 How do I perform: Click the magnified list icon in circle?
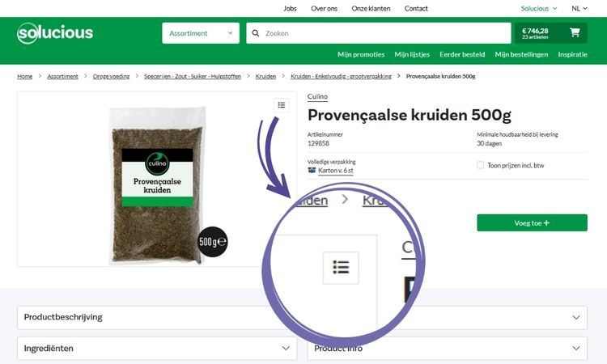[341, 268]
